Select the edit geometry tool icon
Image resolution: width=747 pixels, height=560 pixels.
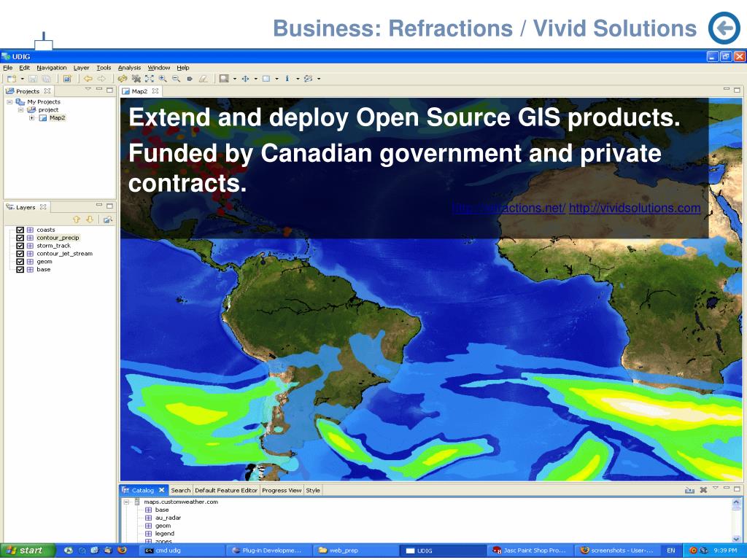pyautogui.click(x=309, y=79)
